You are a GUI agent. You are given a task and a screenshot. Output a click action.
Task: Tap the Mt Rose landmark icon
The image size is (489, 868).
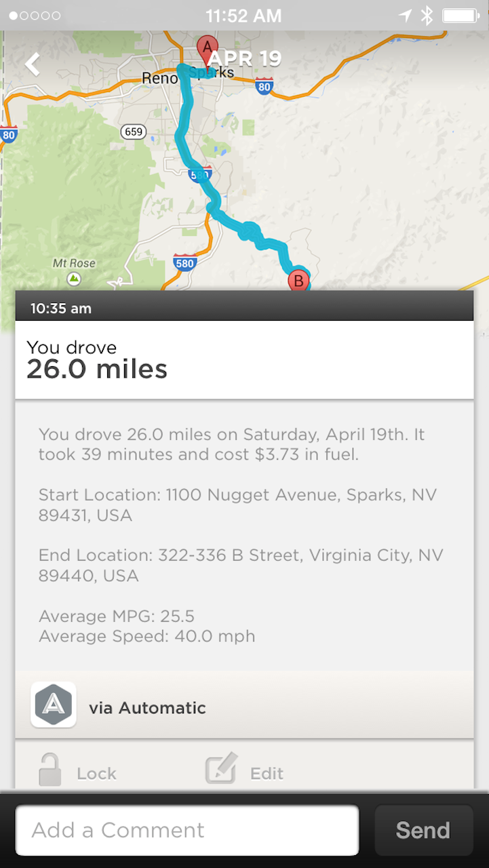[x=73, y=279]
